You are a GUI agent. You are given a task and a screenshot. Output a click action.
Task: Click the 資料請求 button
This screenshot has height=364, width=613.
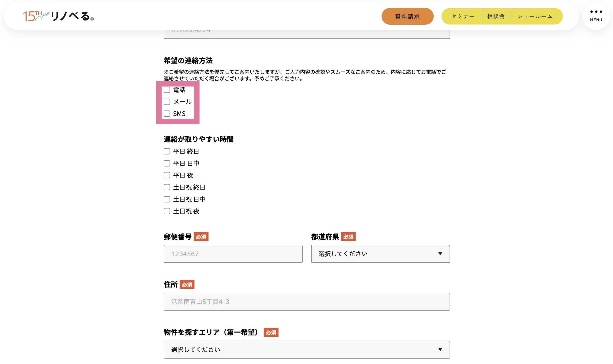407,17
